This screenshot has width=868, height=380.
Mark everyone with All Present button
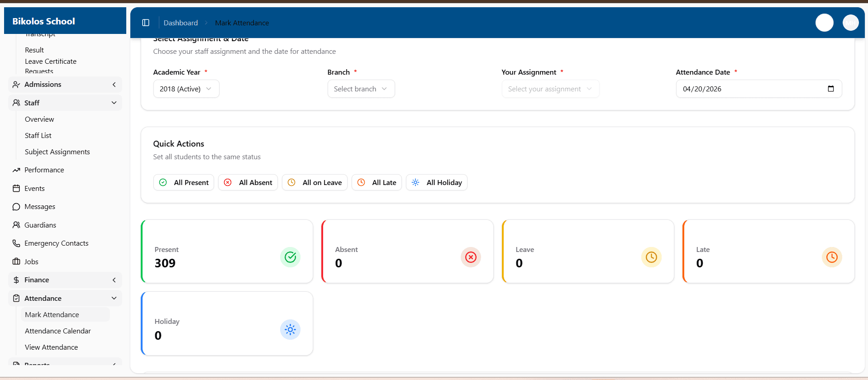184,183
